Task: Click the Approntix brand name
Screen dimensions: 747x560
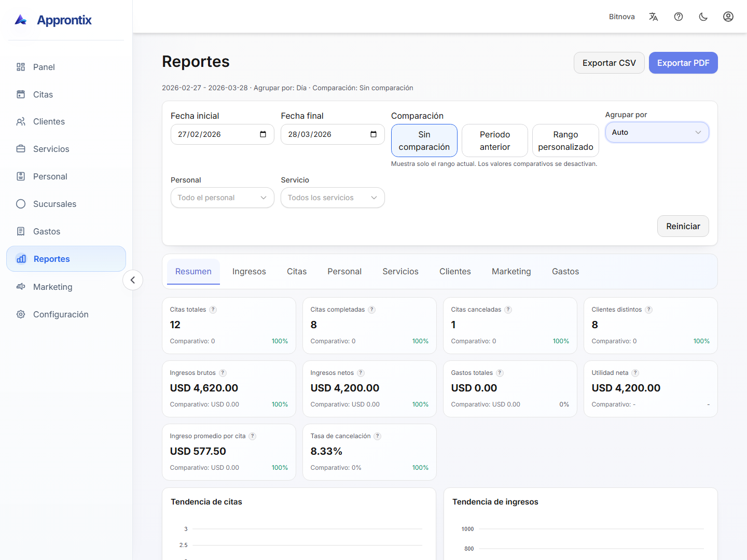Action: 64,20
